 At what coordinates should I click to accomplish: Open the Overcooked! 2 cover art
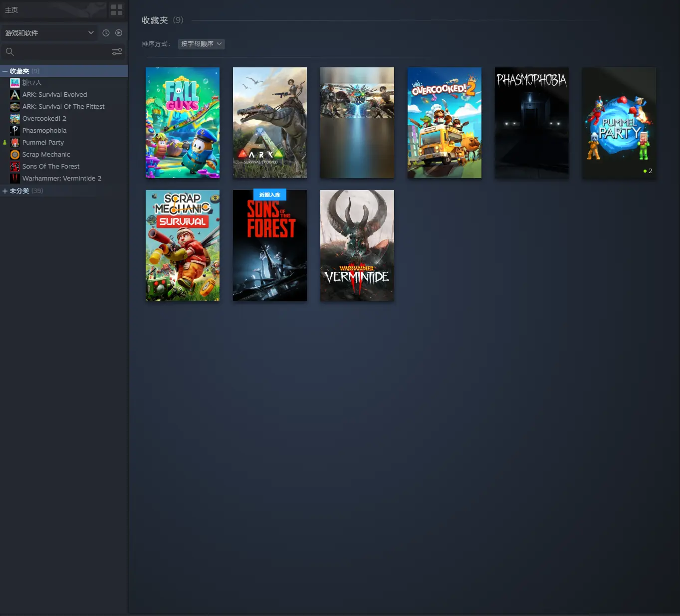[x=445, y=123]
